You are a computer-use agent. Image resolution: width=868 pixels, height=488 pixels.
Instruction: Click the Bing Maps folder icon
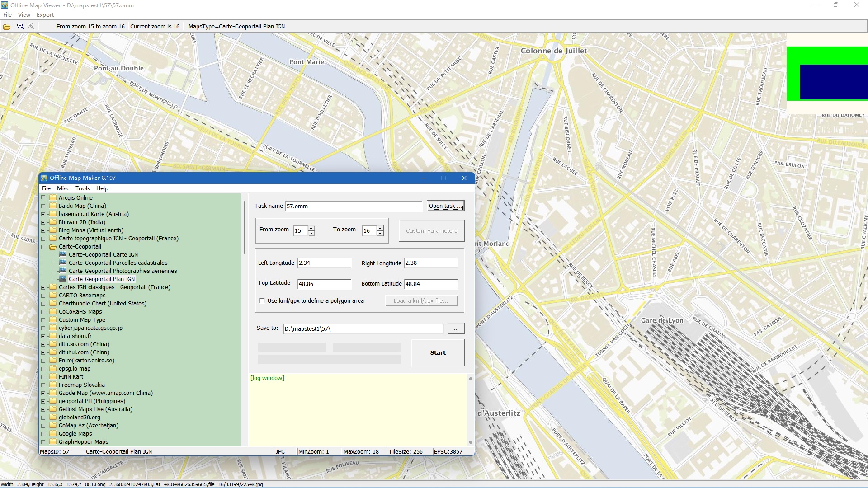[53, 230]
